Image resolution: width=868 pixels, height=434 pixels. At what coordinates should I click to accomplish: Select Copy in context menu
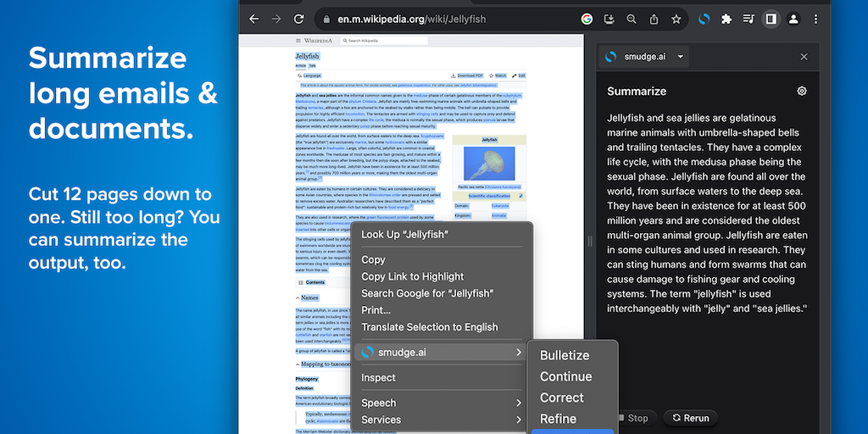pos(442,259)
